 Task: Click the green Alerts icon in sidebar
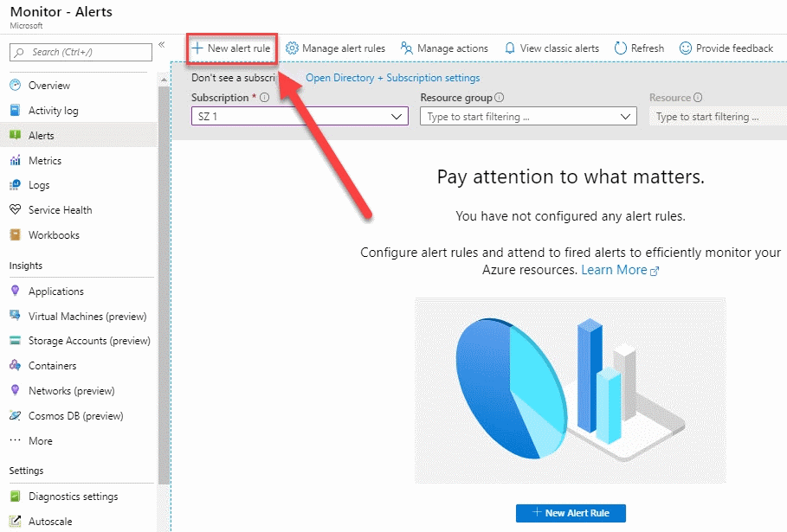(15, 135)
